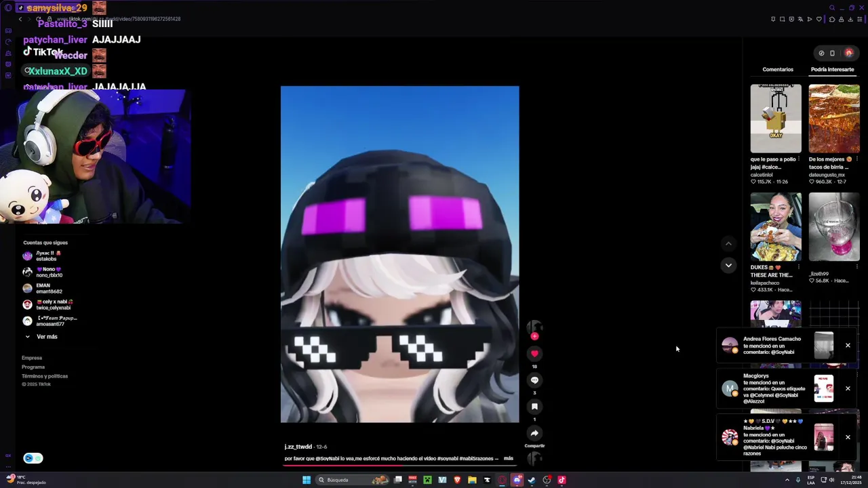This screenshot has height=488, width=868.
Task: Open the _lizeth99 pink glass video thumbnail
Action: tap(834, 227)
